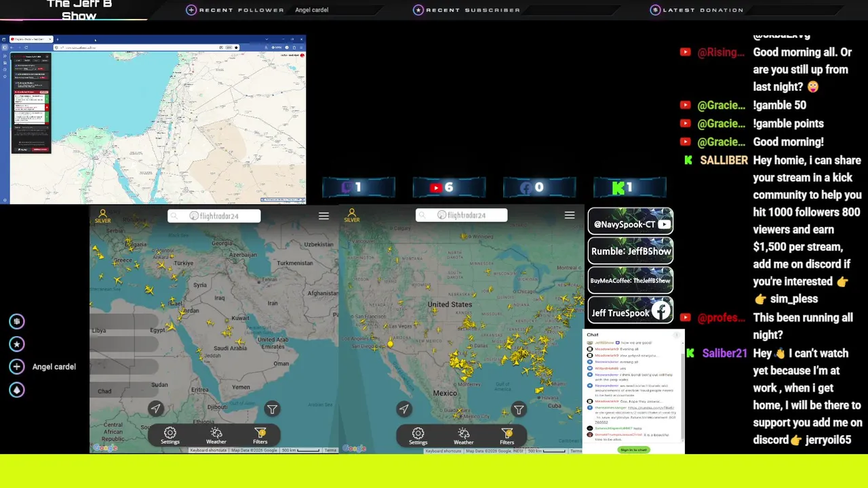Open hamburger menu on United States map
Image resolution: width=868 pixels, height=488 pixels.
[x=570, y=216]
